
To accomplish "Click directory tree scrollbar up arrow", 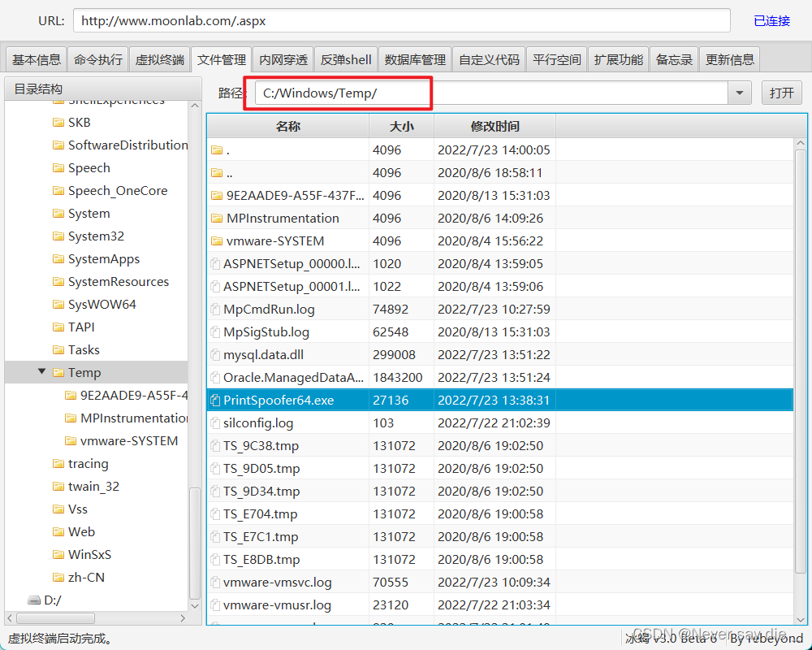I will [x=195, y=106].
